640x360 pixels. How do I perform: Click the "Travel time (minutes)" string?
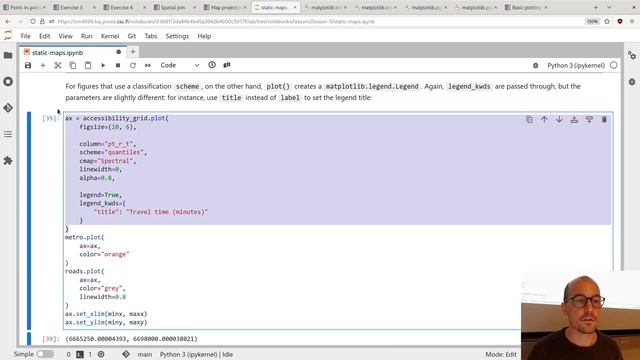pos(167,212)
